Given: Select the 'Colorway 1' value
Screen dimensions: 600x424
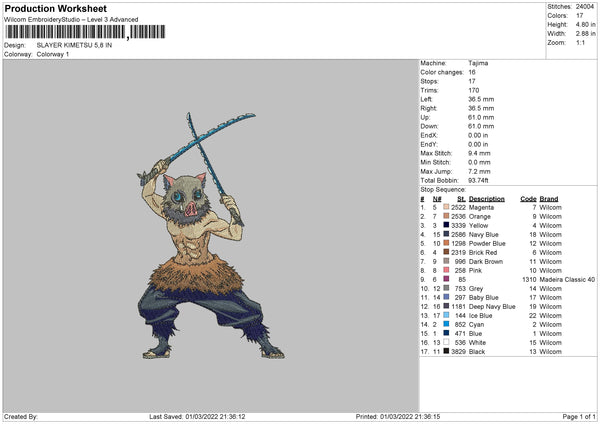Looking at the screenshot, I should click(x=53, y=54).
